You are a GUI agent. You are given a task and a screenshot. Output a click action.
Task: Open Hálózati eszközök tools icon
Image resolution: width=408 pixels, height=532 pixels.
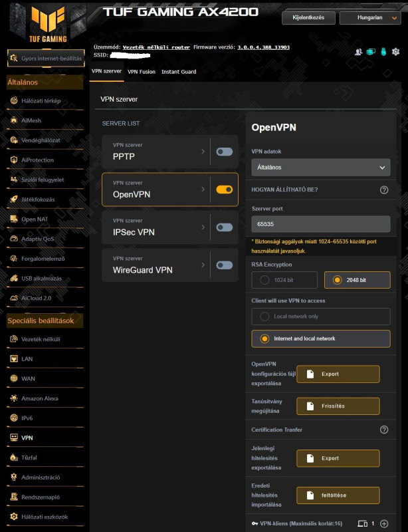click(x=13, y=517)
